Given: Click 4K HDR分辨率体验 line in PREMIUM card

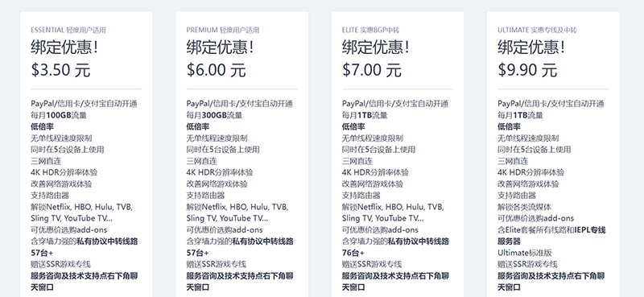Looking at the screenshot, I should coord(220,172).
